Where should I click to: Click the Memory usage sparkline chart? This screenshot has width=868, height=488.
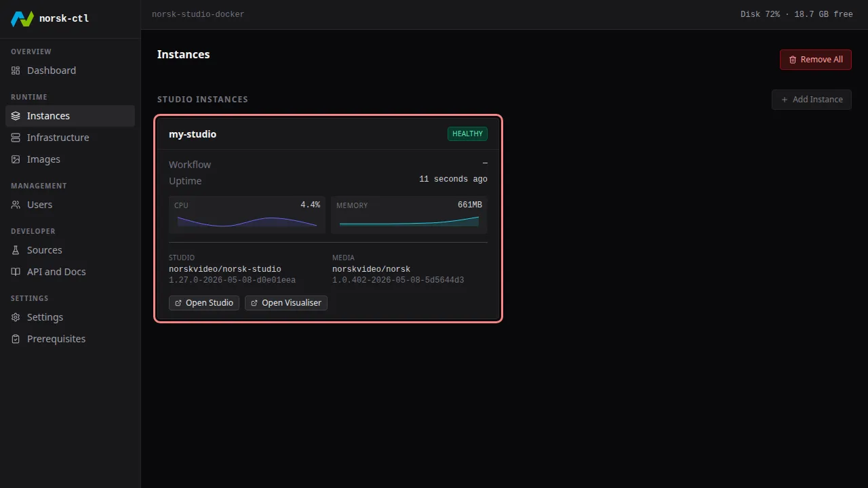click(409, 222)
